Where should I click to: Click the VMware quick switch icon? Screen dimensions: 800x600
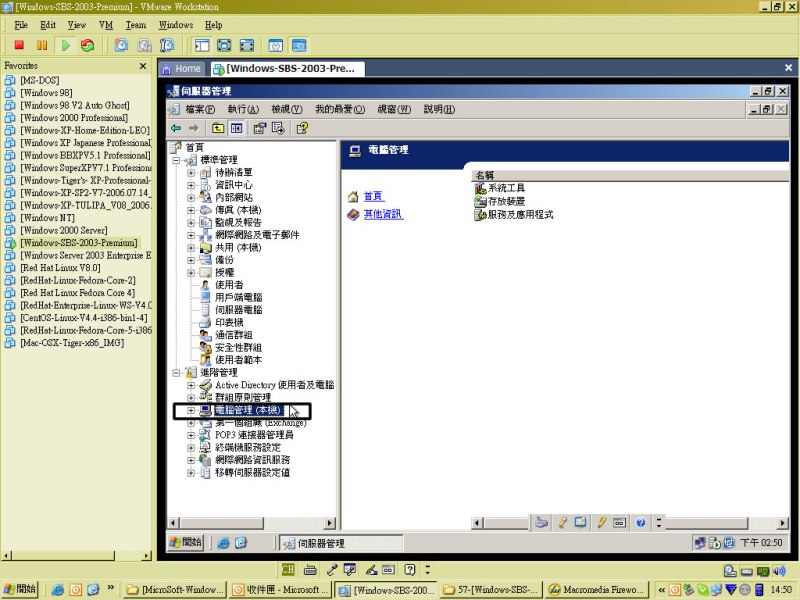(246, 45)
